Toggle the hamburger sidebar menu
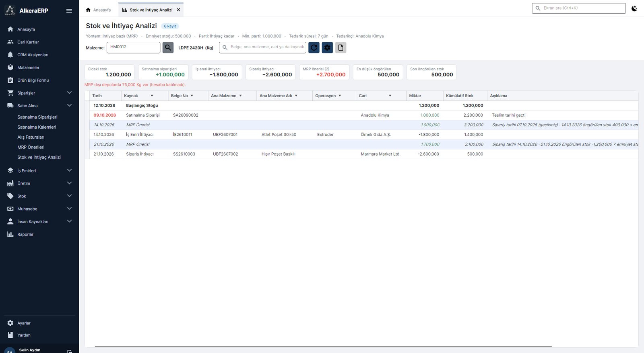The image size is (644, 353). pyautogui.click(x=69, y=11)
